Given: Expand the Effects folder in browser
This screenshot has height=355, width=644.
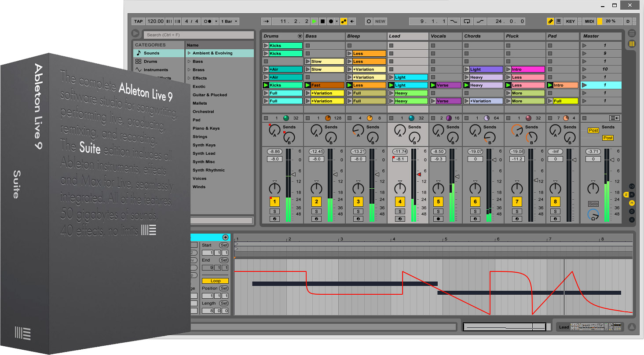Looking at the screenshot, I should (x=189, y=78).
